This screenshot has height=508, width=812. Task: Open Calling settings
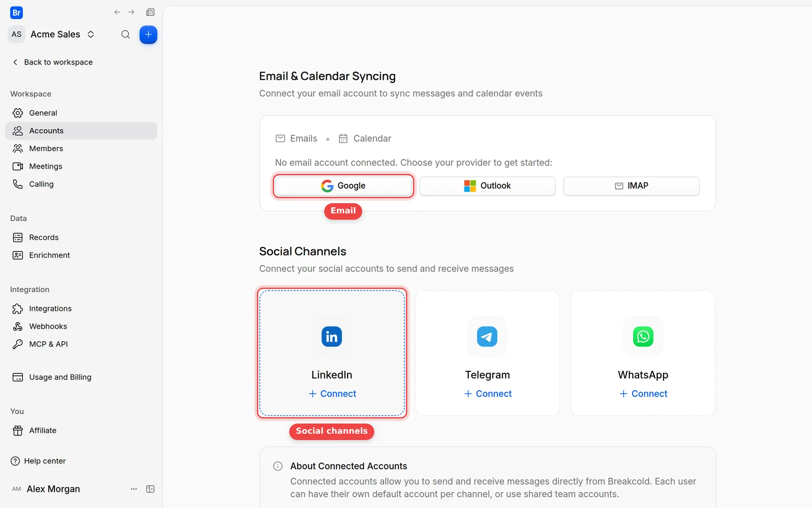pyautogui.click(x=81, y=184)
